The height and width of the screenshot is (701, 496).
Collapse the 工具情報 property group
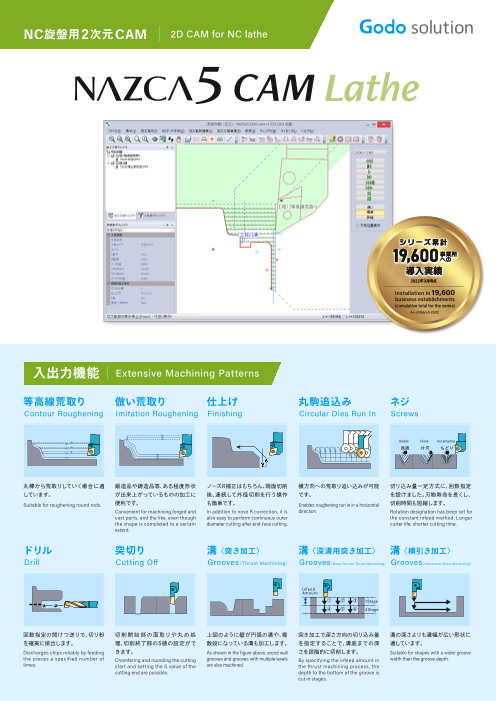pos(108,235)
